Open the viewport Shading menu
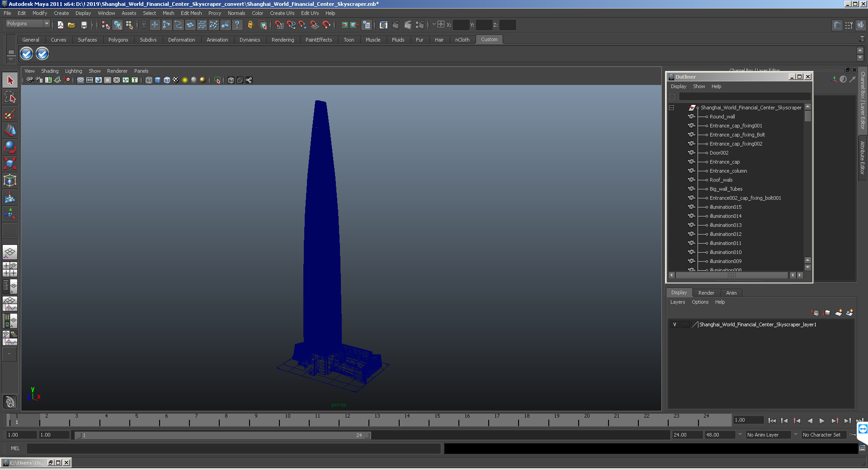This screenshot has height=470, width=868. click(x=50, y=71)
